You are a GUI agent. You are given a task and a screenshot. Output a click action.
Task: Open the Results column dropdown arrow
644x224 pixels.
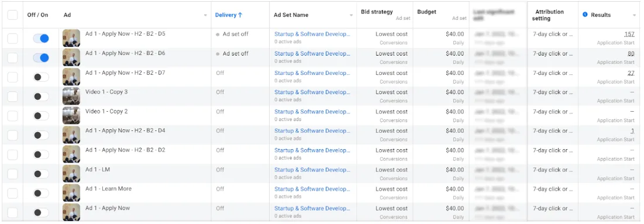(635, 15)
